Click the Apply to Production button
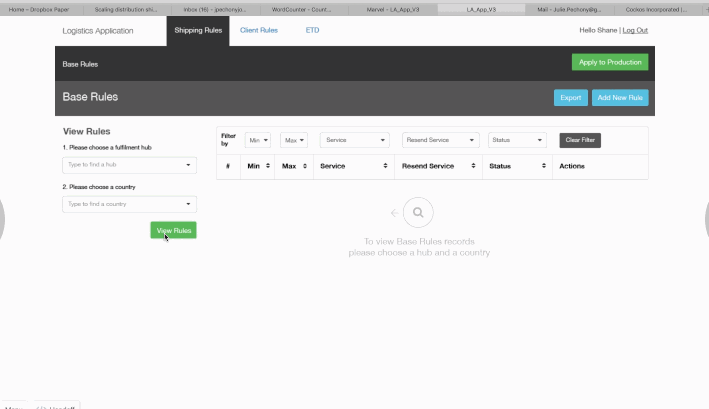This screenshot has width=709, height=409. (610, 62)
